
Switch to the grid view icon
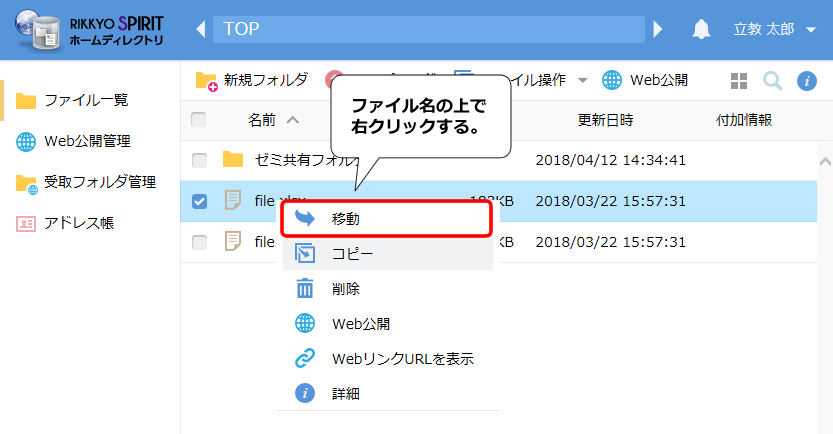739,81
